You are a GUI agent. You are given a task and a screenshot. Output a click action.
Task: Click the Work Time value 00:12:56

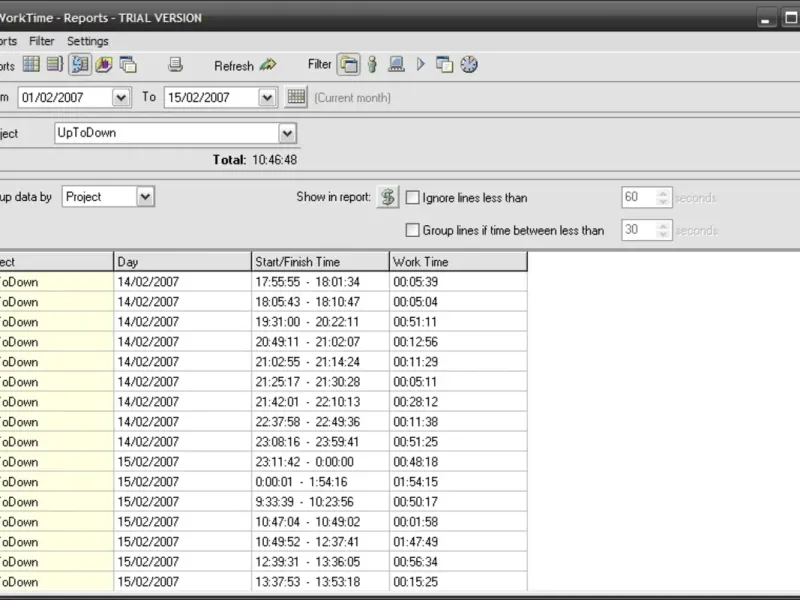(x=415, y=342)
